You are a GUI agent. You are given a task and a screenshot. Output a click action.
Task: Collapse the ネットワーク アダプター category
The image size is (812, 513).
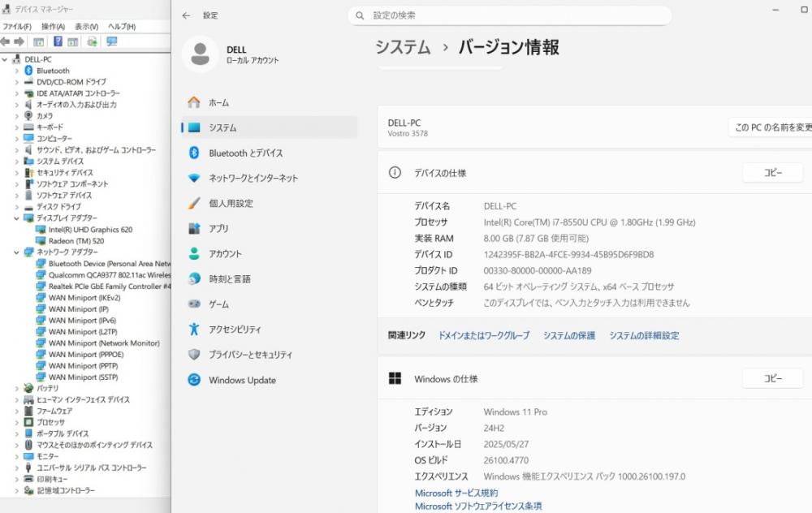click(16, 252)
